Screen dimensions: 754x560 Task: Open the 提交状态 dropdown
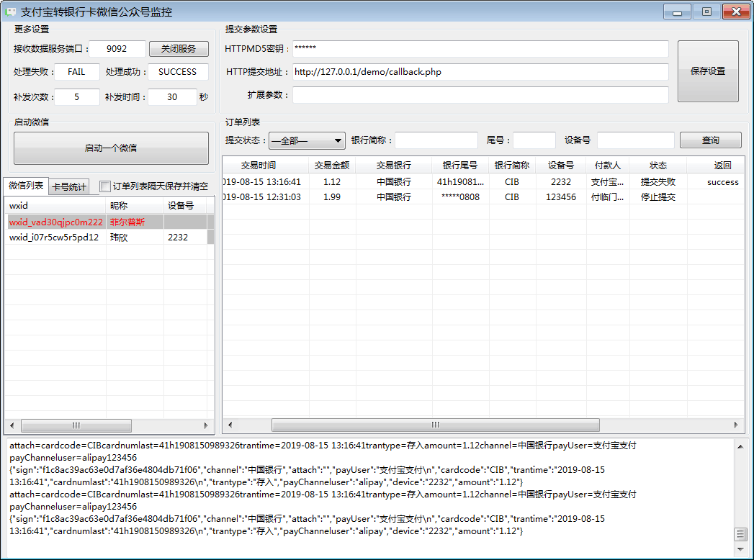307,140
